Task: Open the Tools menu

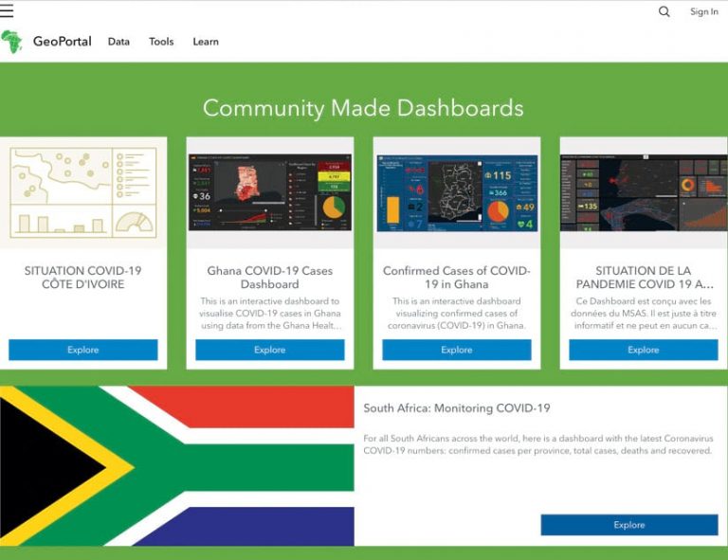Action: tap(161, 42)
